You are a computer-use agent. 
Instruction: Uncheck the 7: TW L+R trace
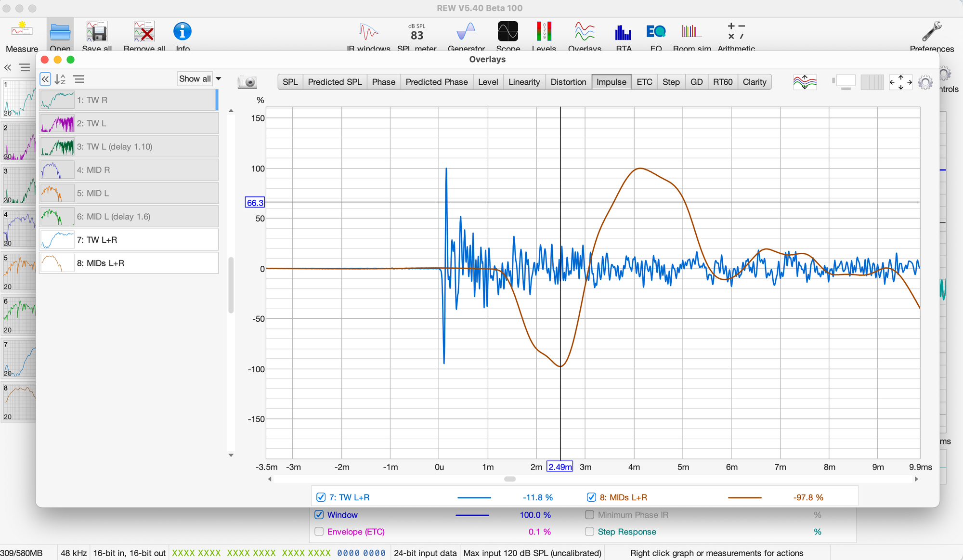coord(321,497)
